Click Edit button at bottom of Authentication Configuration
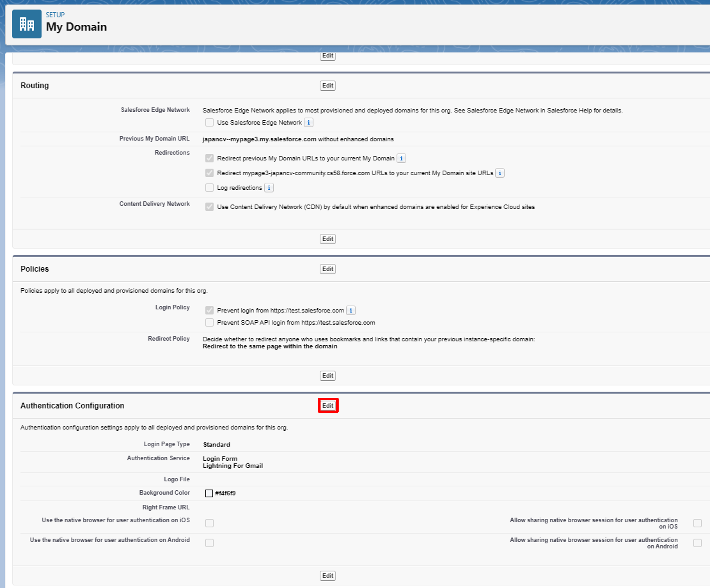 [328, 575]
